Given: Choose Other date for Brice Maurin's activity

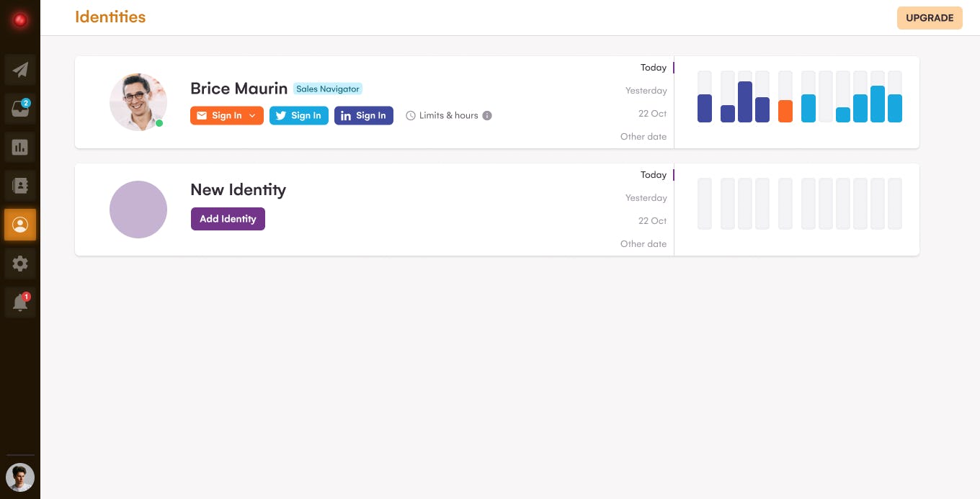Looking at the screenshot, I should [643, 136].
